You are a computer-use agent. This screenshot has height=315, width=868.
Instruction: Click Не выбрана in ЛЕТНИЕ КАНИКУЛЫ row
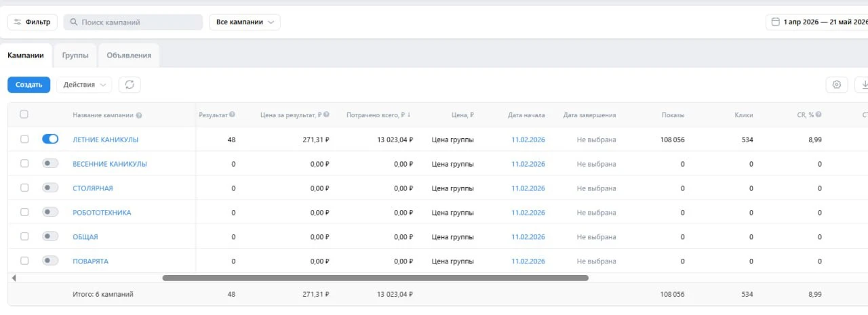pyautogui.click(x=597, y=140)
